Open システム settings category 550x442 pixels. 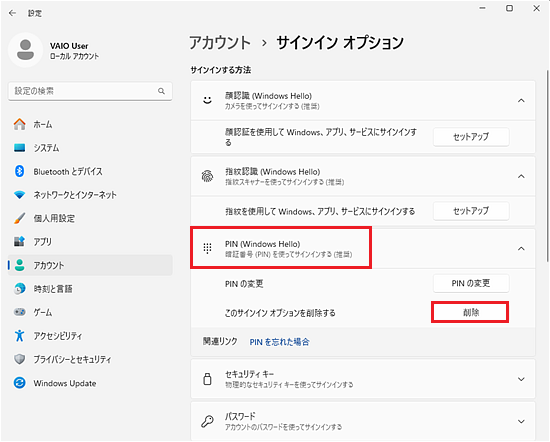click(90, 148)
